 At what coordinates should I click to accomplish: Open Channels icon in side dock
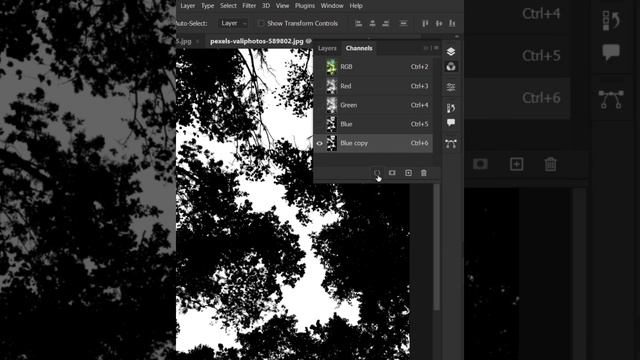451,67
